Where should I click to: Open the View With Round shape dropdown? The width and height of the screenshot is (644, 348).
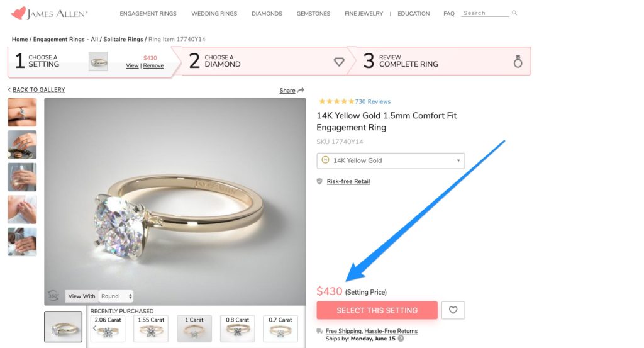(x=116, y=296)
